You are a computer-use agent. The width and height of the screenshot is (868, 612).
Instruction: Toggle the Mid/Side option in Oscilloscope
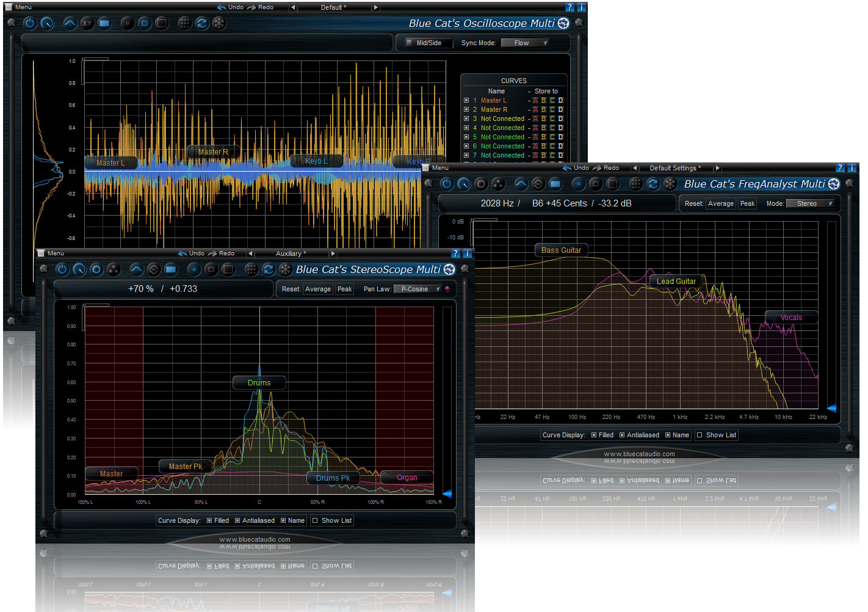pyautogui.click(x=410, y=43)
